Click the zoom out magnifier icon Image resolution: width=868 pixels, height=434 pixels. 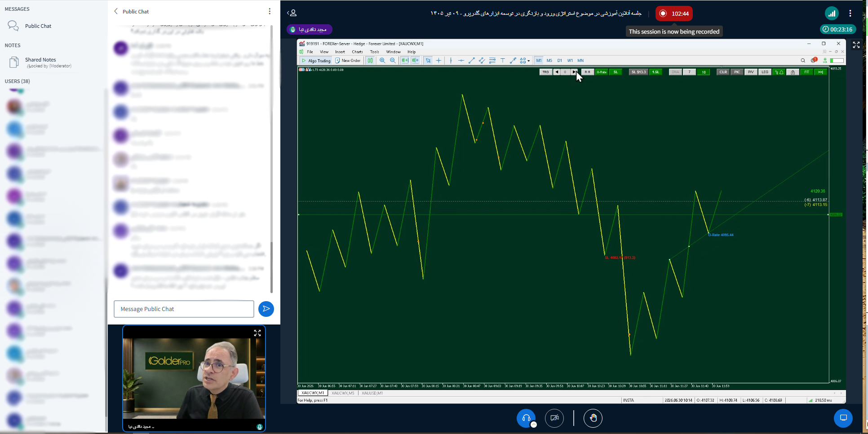click(x=393, y=61)
